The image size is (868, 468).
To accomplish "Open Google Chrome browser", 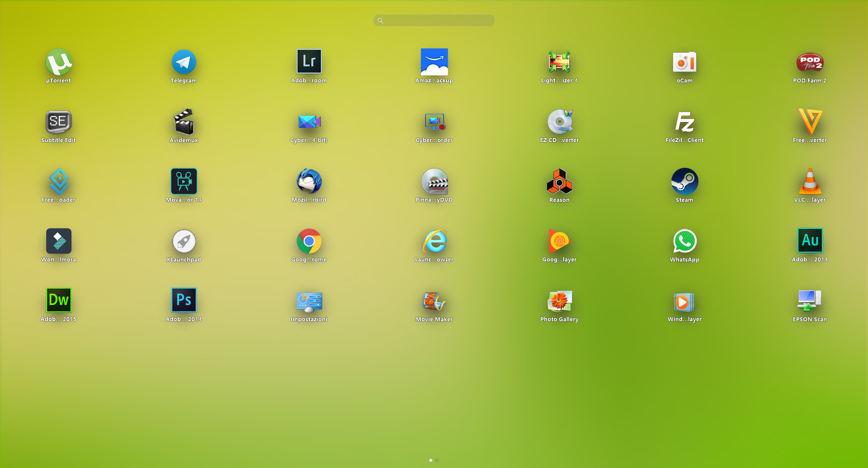I will pyautogui.click(x=309, y=241).
